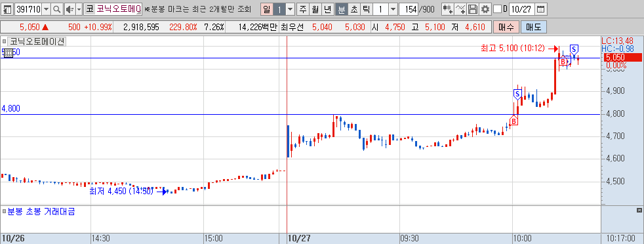Viewport: 644px width, 244px height.
Task: Open chart settings gear icon
Action: coord(485,9)
